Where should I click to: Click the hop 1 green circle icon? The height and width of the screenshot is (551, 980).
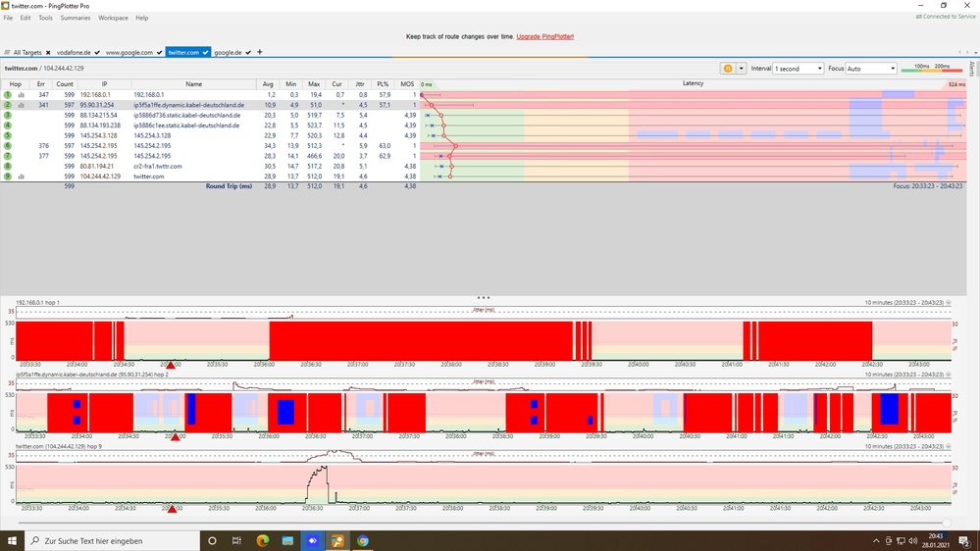[x=8, y=95]
